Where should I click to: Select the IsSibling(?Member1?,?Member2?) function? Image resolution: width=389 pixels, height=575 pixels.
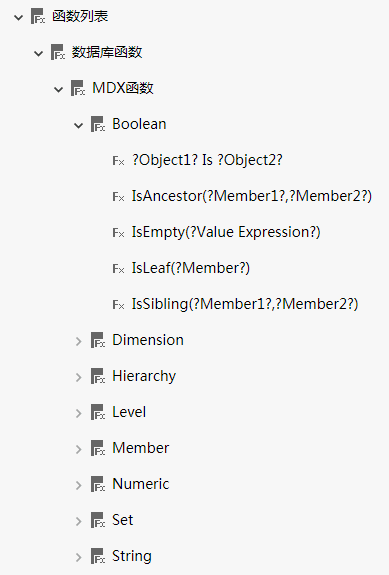click(x=245, y=304)
